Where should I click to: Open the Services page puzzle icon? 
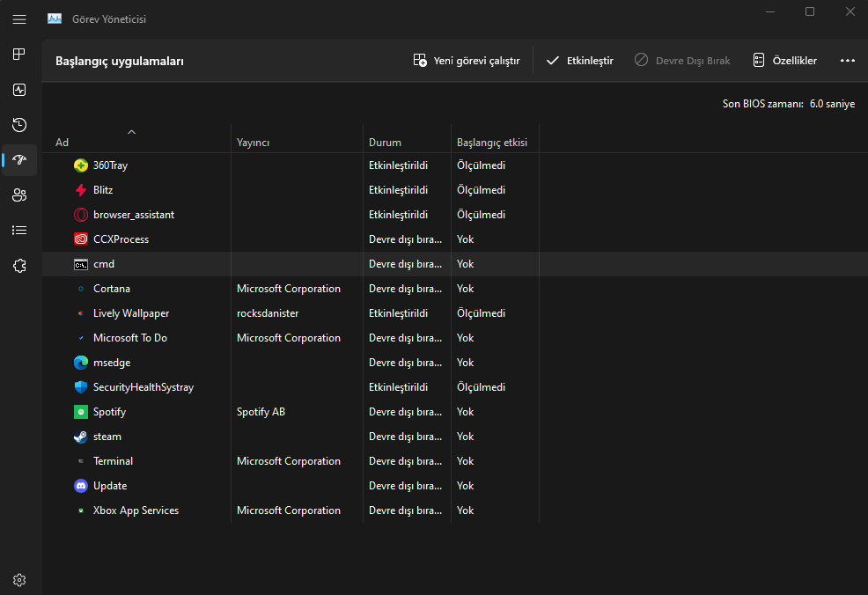tap(19, 266)
